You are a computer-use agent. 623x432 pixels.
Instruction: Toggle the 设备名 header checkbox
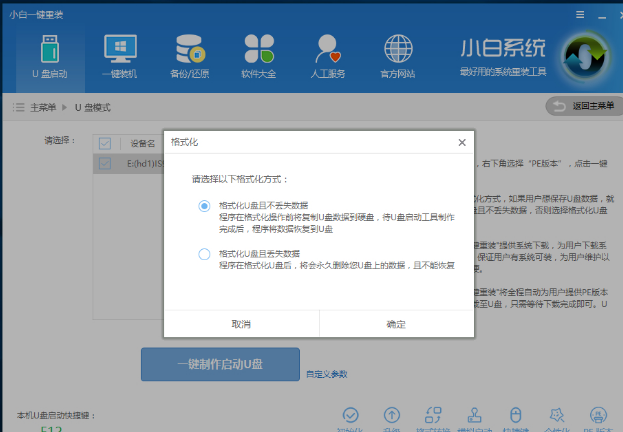pyautogui.click(x=105, y=143)
